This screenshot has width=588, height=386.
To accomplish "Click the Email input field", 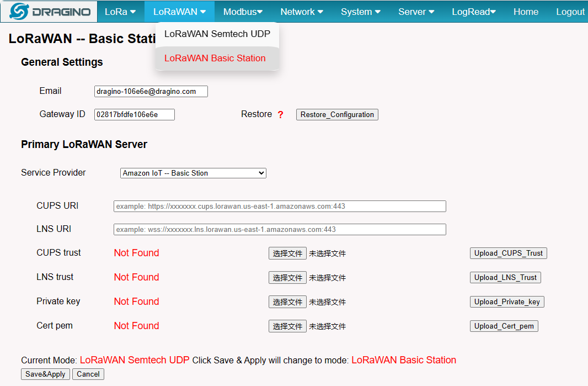I will (x=151, y=91).
